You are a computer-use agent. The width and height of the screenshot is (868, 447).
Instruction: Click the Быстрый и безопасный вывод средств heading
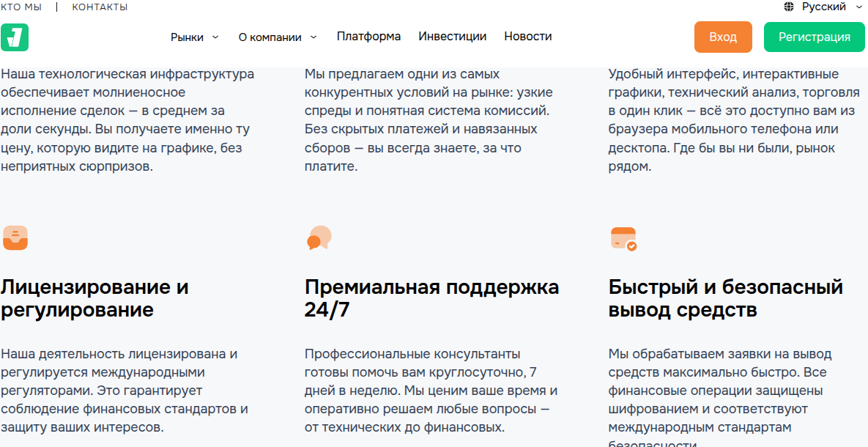click(726, 298)
